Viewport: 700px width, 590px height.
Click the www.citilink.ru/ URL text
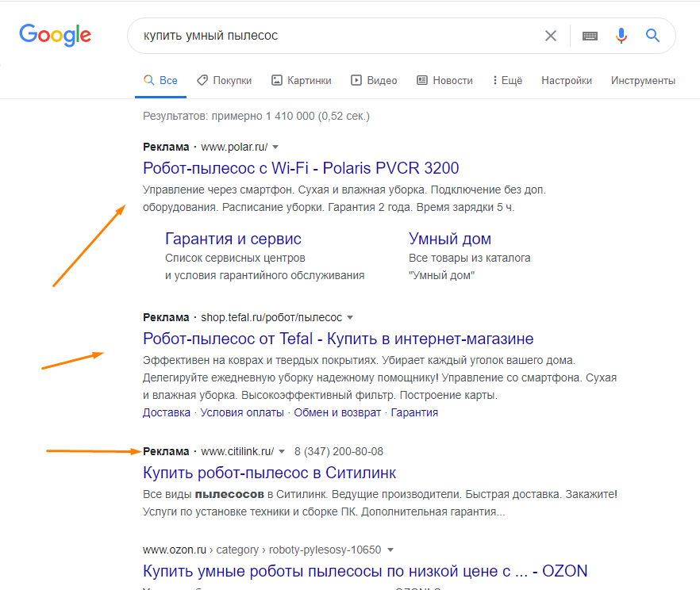tap(237, 451)
